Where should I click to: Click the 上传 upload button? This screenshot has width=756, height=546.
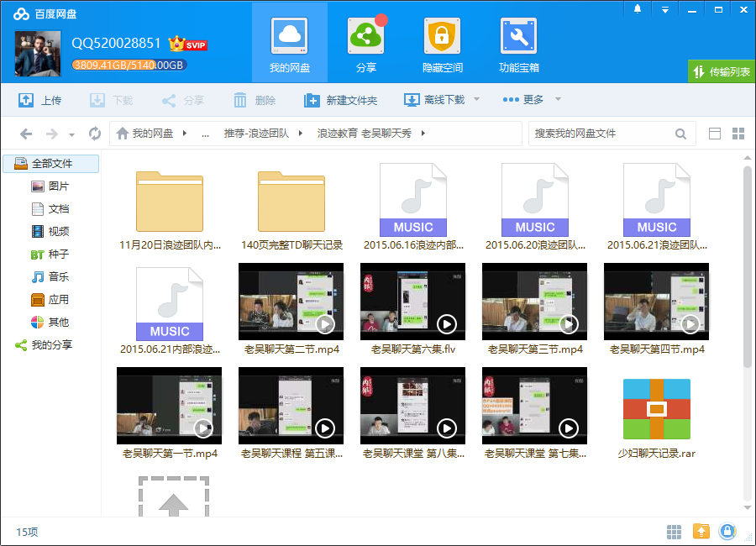click(40, 100)
